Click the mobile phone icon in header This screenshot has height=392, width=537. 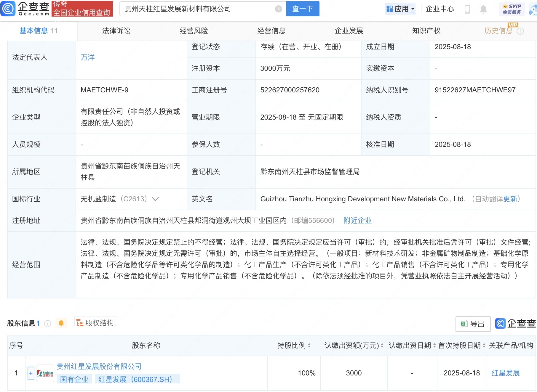click(468, 9)
